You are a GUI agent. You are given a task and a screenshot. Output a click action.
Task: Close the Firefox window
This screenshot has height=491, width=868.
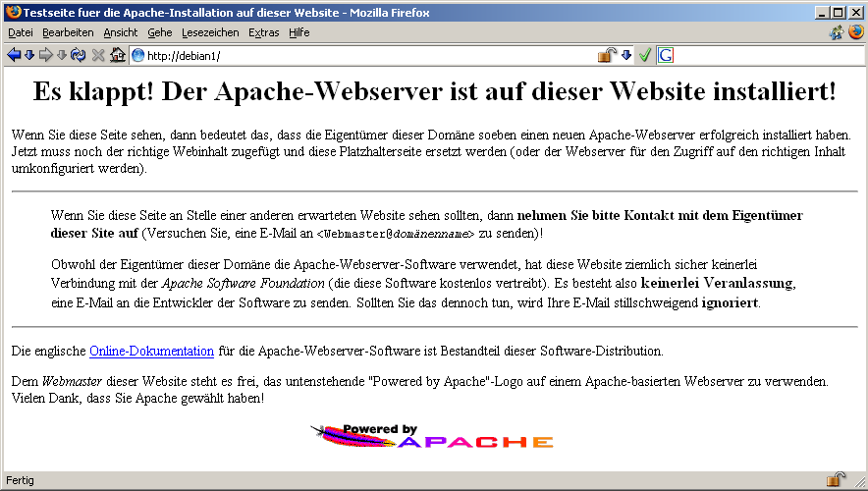(x=856, y=12)
